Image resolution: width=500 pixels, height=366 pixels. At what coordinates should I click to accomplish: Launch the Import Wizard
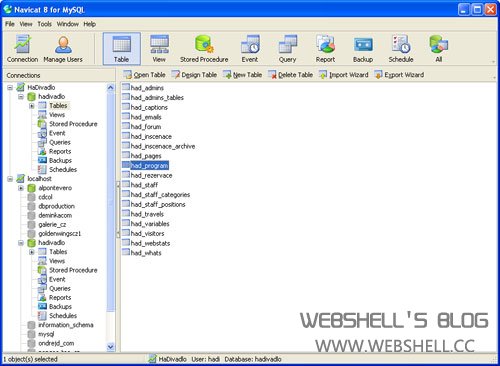pos(344,75)
